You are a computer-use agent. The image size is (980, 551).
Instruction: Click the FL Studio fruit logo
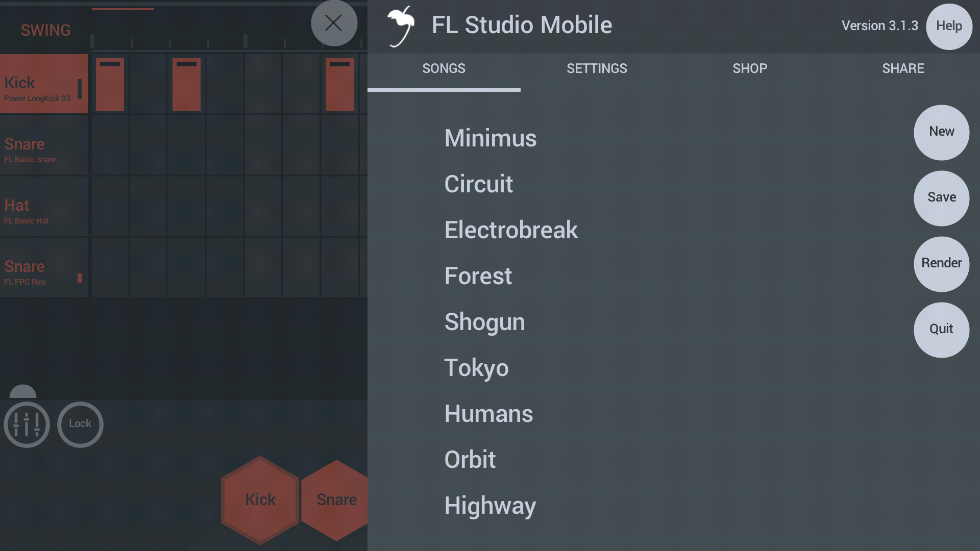(401, 27)
